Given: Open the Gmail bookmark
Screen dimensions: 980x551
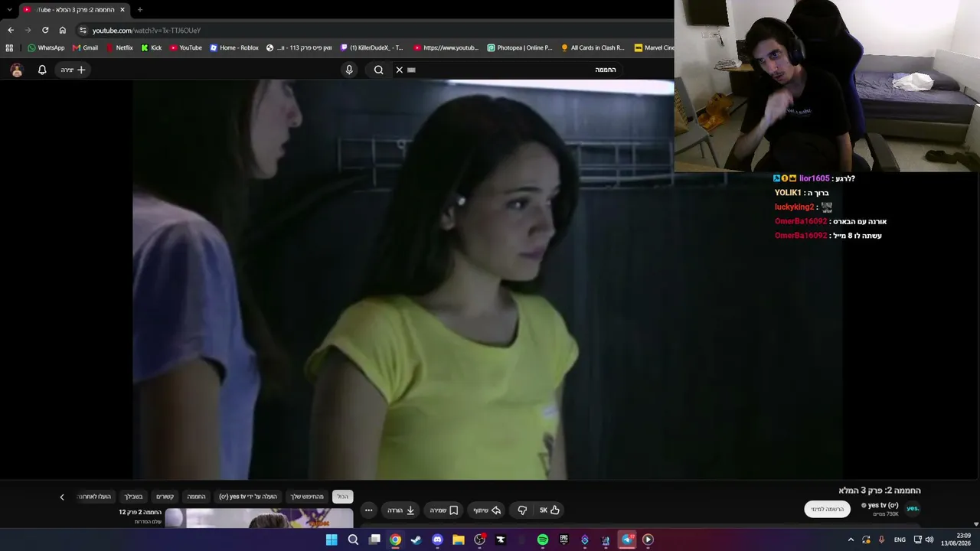Looking at the screenshot, I should coord(85,47).
